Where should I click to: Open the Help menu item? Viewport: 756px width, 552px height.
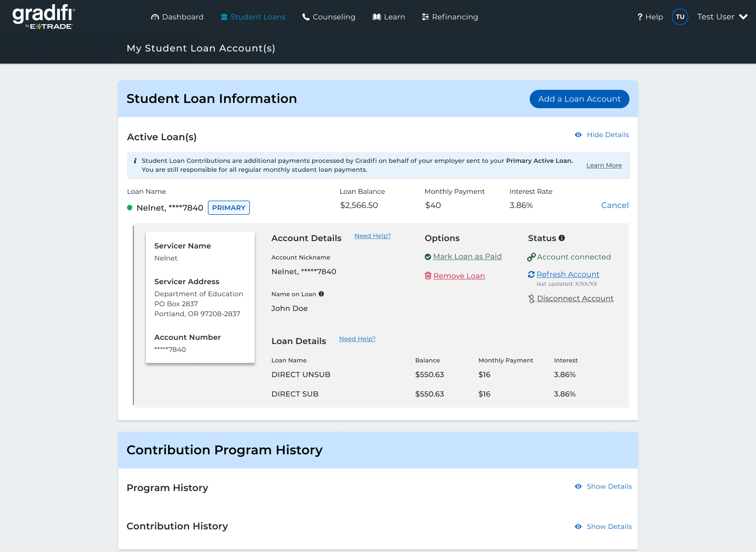650,17
